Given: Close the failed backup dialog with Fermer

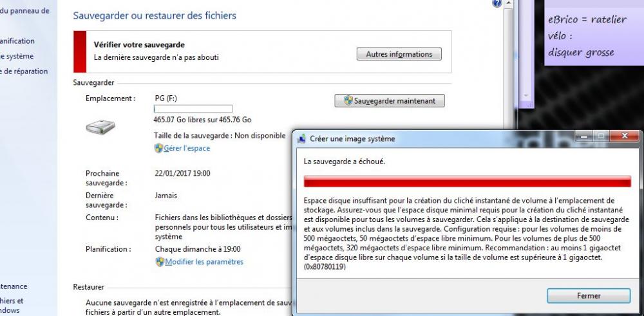Looking at the screenshot, I should [589, 295].
